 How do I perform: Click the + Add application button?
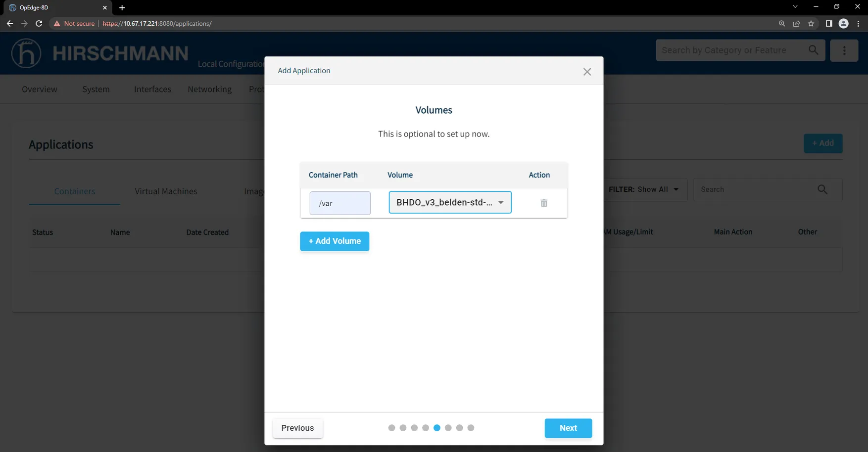click(823, 143)
